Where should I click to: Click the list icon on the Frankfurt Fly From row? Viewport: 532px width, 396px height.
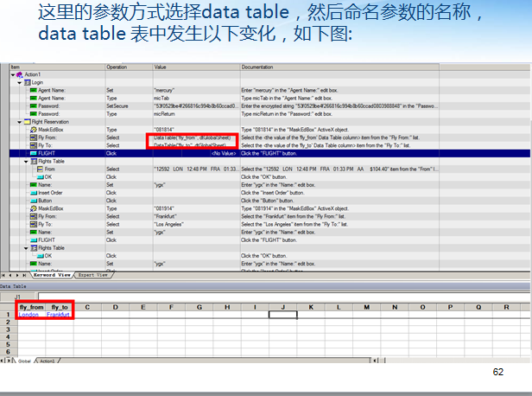tap(33, 216)
